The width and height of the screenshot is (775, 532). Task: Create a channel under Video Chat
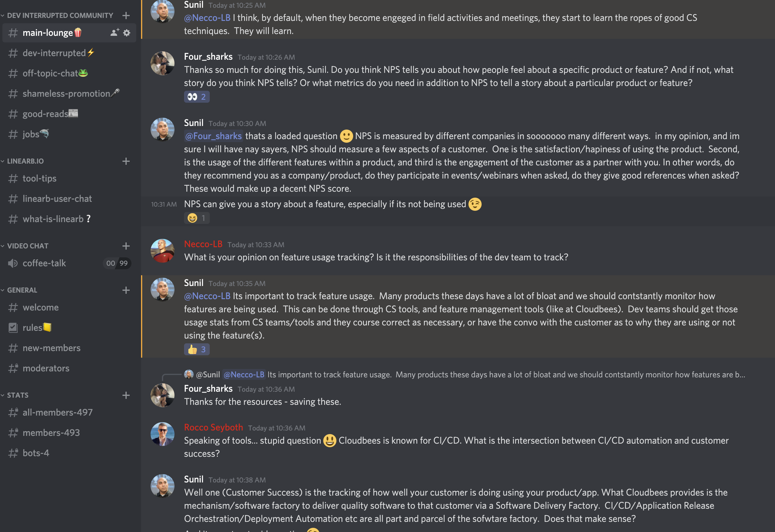coord(126,246)
